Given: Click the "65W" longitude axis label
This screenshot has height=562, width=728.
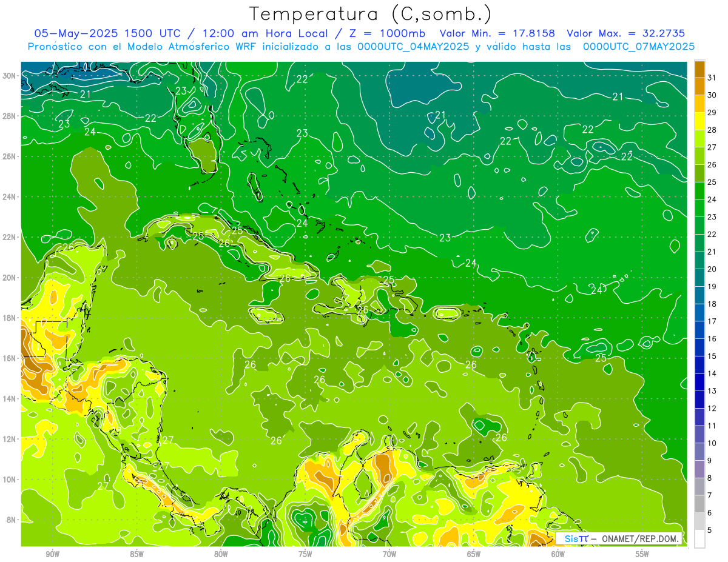Looking at the screenshot, I should 473,554.
